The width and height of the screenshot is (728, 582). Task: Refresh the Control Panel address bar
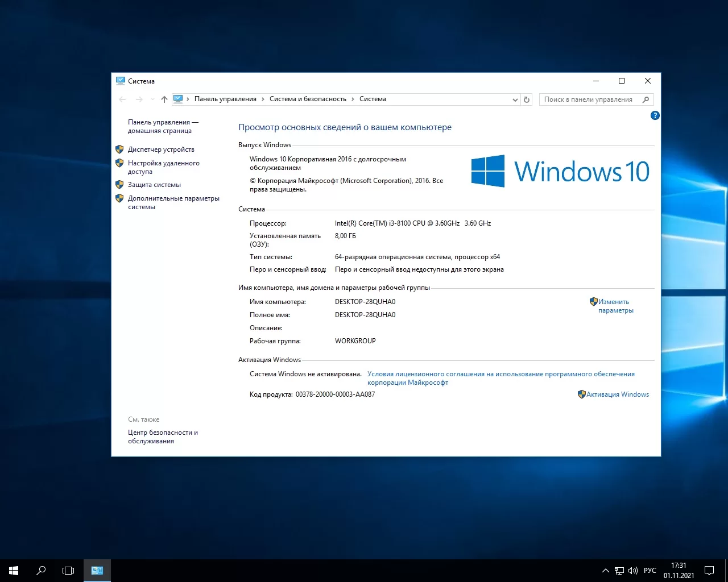527,99
